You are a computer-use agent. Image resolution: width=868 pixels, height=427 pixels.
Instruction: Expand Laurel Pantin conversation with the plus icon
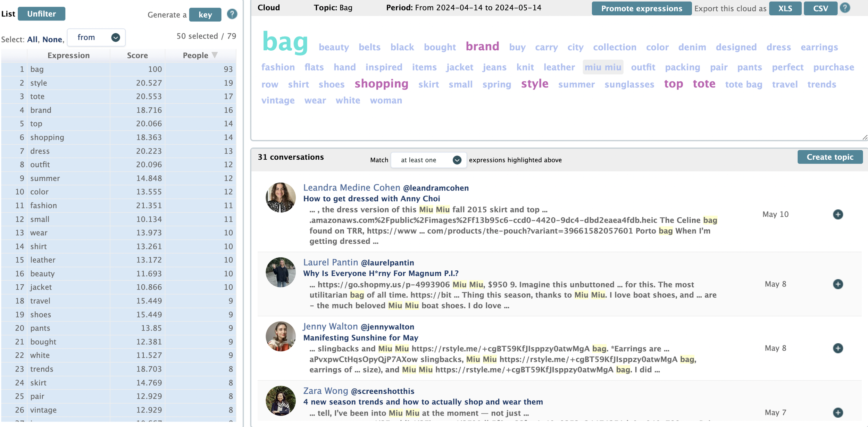tap(838, 284)
